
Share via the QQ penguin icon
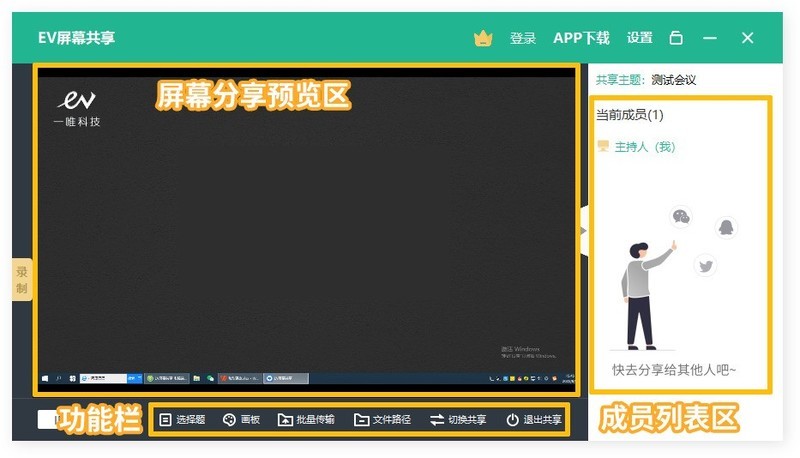(x=726, y=227)
